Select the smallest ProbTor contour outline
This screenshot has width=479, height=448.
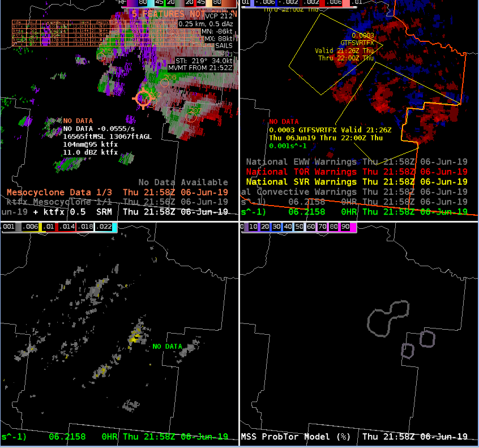[407, 351]
